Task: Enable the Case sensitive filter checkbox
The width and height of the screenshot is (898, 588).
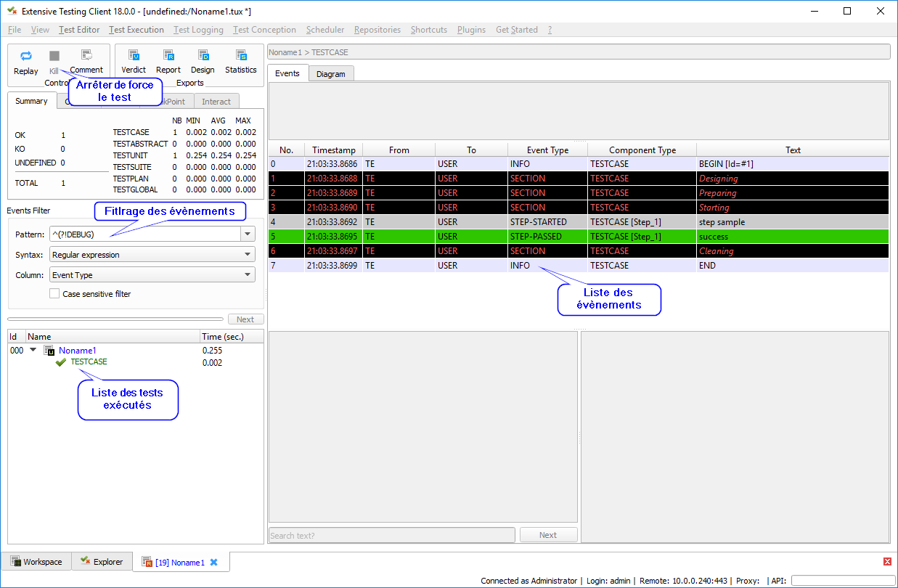Action: (x=54, y=294)
